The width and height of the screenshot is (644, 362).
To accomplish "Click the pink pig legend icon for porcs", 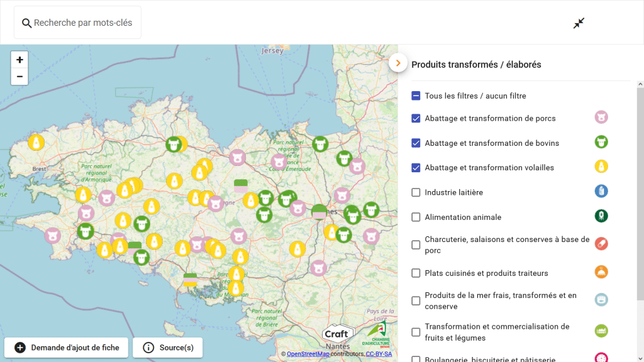I will [x=601, y=118].
